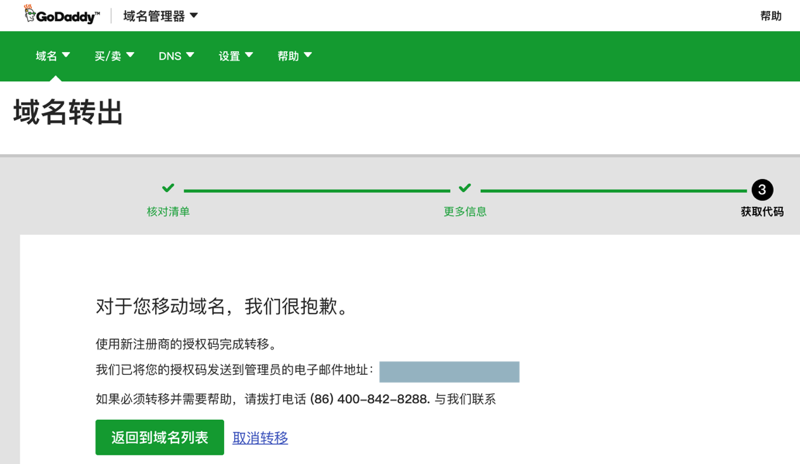Image resolution: width=800 pixels, height=464 pixels.
Task: Click the 返回到域名列表 button
Action: click(x=160, y=437)
